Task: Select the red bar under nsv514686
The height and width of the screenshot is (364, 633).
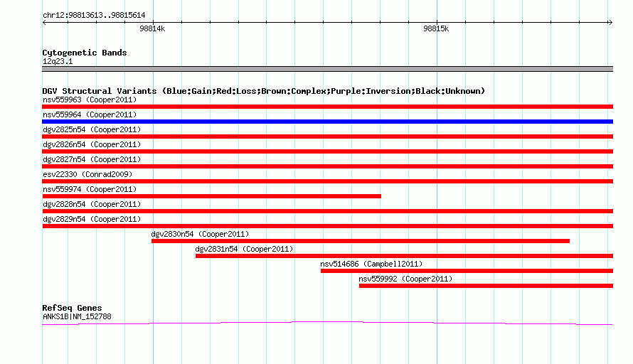Action: (x=467, y=271)
